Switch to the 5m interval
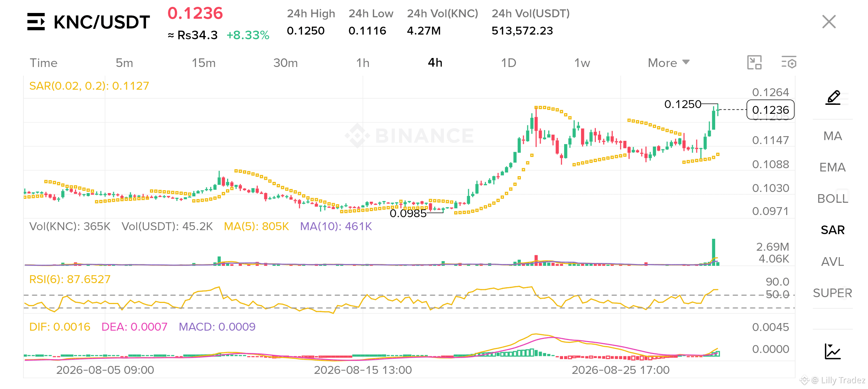 (x=124, y=63)
